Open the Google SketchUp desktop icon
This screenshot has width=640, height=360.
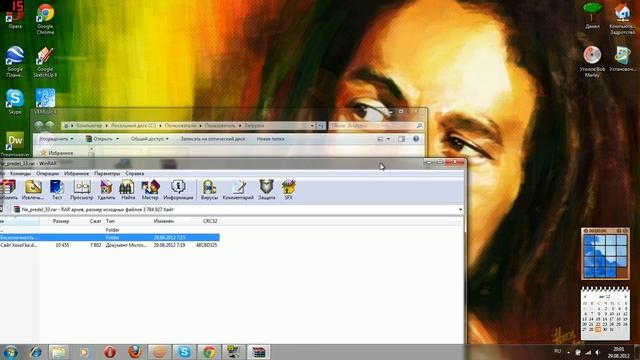point(45,62)
